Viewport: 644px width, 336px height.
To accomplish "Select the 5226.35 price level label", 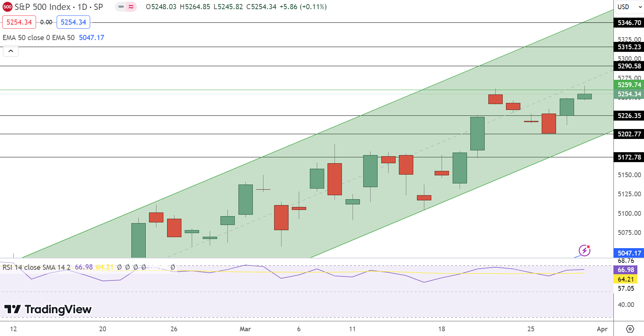I will pyautogui.click(x=629, y=116).
